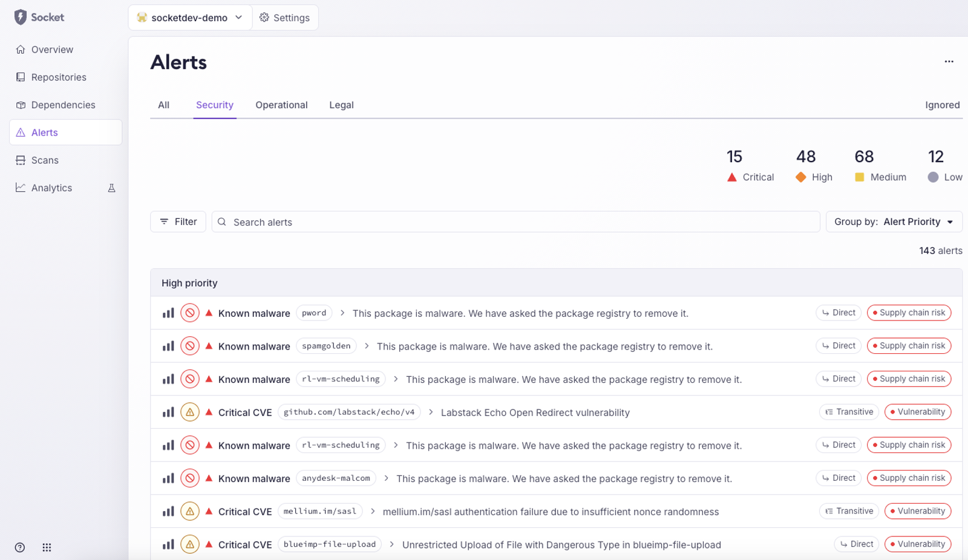Expand the mellium.im/sasl alert chevron

point(373,512)
